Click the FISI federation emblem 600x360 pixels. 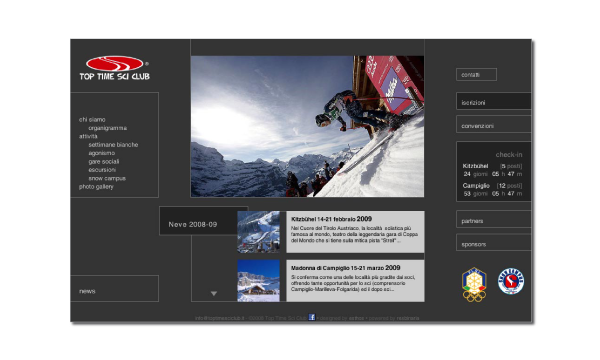(x=474, y=285)
